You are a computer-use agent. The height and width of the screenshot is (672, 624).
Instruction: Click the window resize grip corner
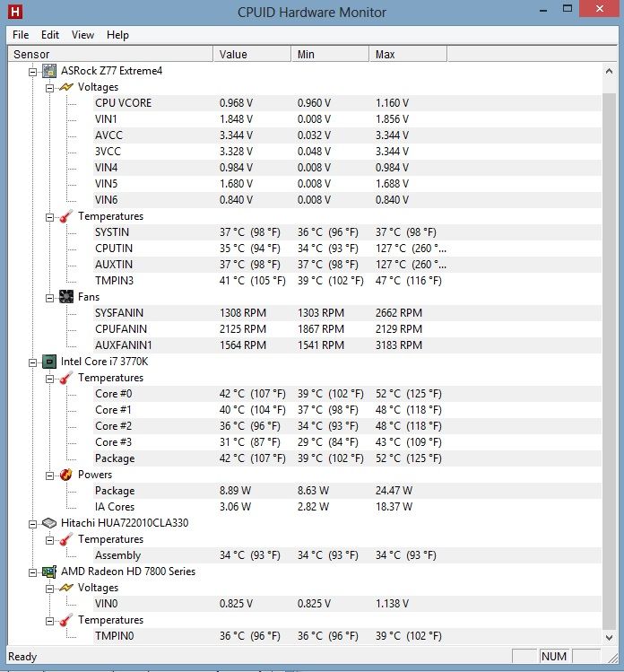click(x=612, y=658)
